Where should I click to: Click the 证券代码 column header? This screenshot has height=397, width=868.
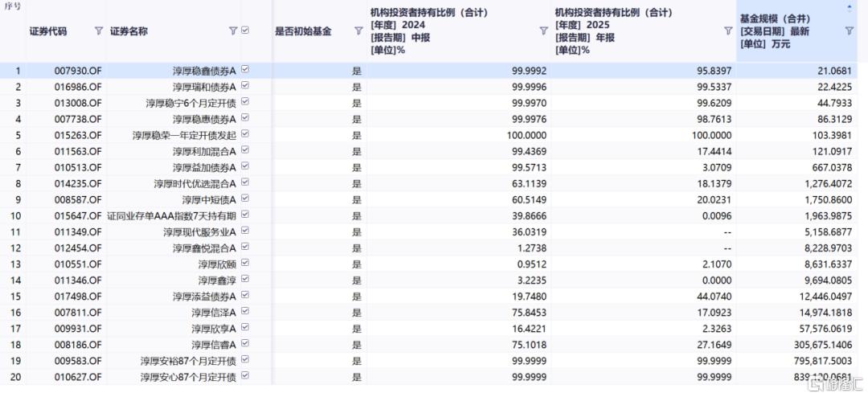pyautogui.click(x=48, y=31)
